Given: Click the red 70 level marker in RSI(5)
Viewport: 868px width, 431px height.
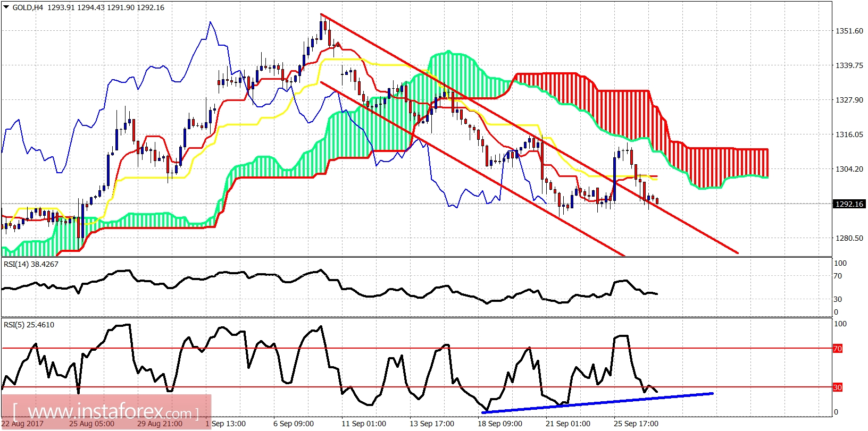Looking at the screenshot, I should 838,349.
